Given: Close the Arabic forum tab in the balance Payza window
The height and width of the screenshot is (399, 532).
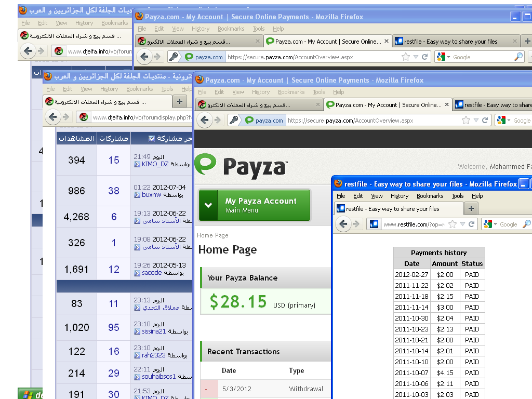Looking at the screenshot, I should coord(317,104).
